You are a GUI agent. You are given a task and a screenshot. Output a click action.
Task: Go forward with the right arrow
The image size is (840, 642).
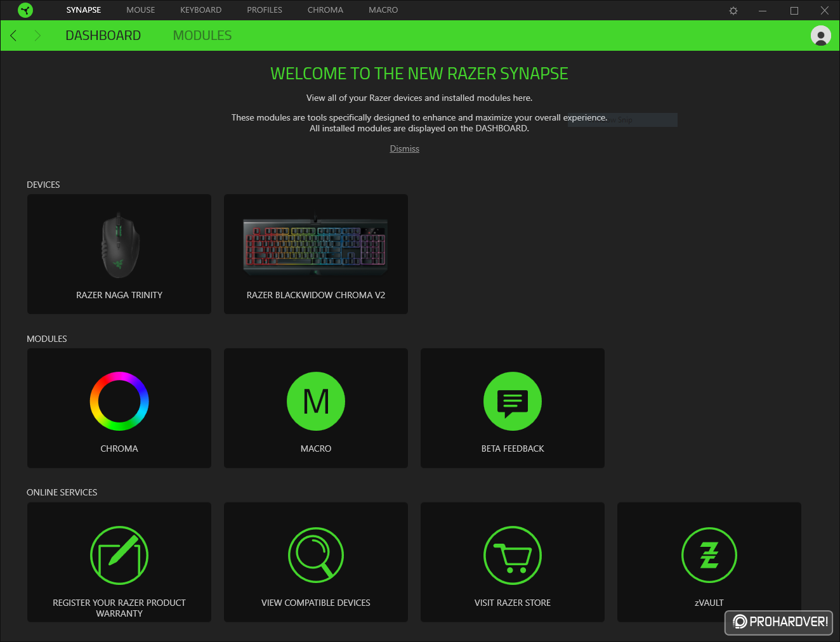(37, 36)
